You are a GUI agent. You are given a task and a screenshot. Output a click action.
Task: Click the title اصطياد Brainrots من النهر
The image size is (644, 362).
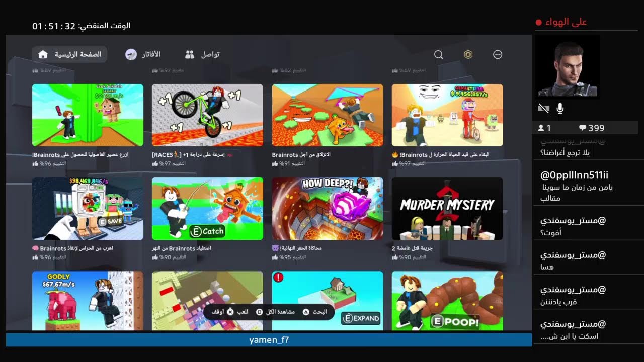[182, 248]
